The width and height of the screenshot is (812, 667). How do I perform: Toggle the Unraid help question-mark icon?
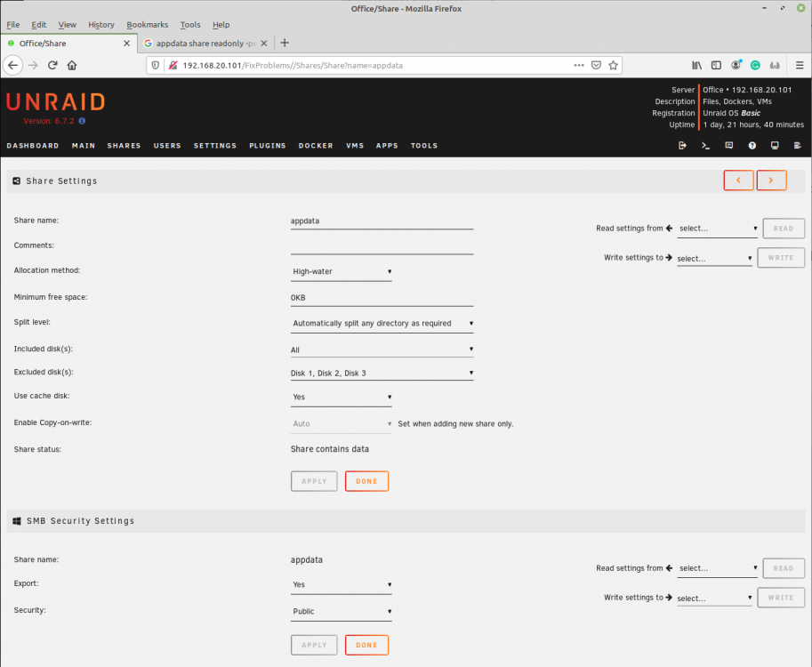tap(752, 146)
